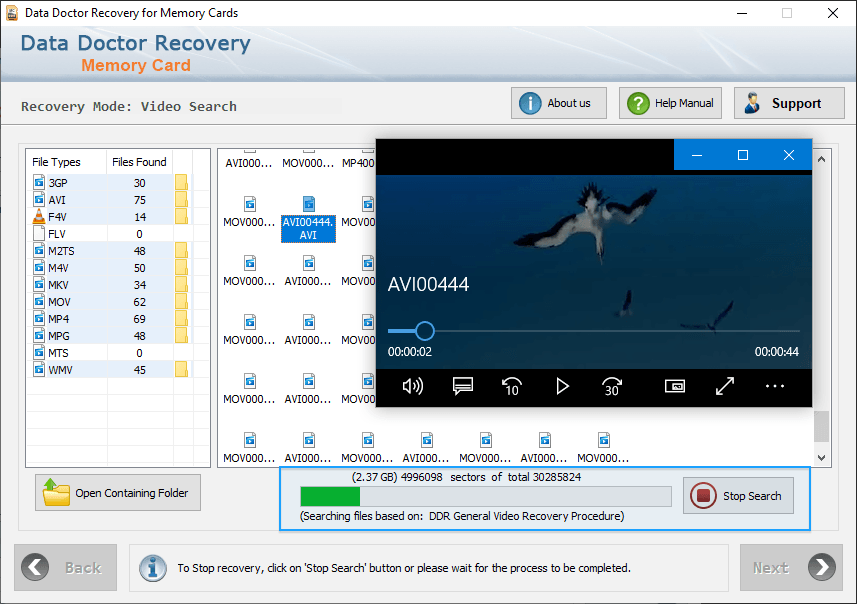Open subtitles and captions menu in player
Screen dimensions: 857x604
[462, 386]
